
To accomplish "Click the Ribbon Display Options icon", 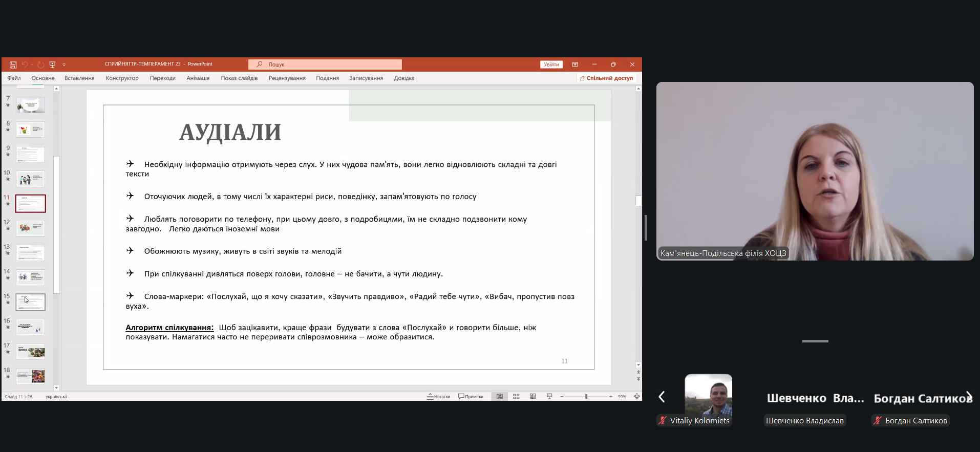I will (x=575, y=64).
